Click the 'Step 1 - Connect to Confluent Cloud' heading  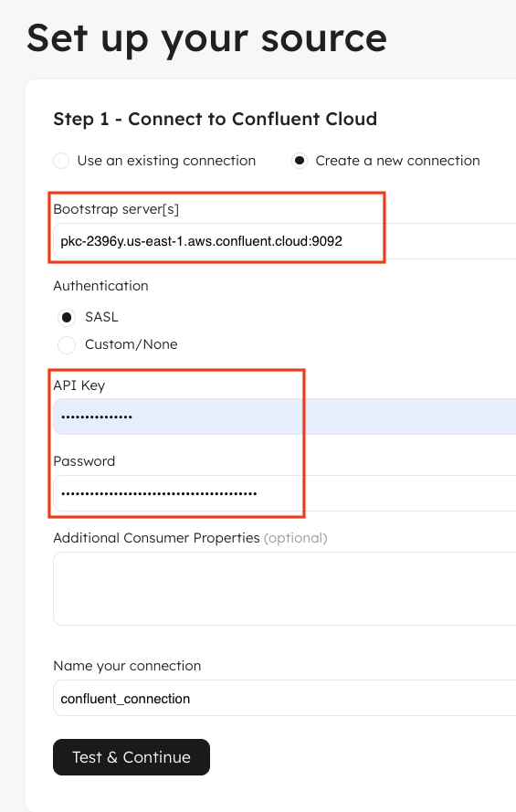pos(216,119)
